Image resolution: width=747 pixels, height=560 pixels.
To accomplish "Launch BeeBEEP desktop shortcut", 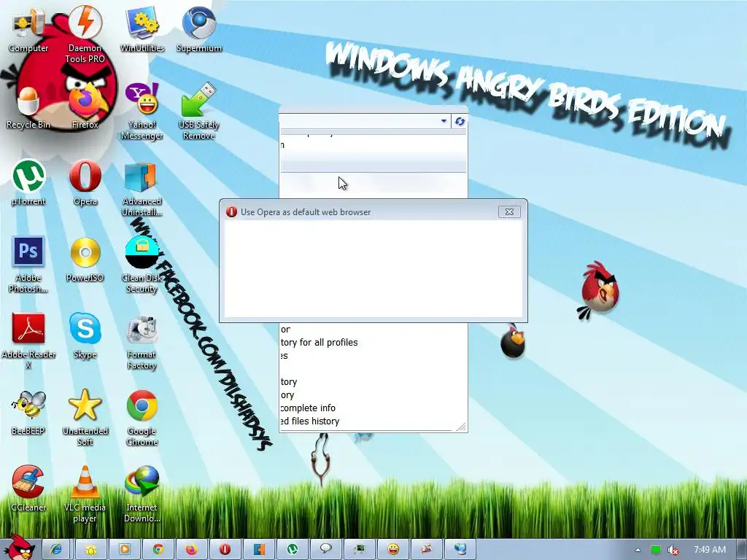I will (x=28, y=413).
